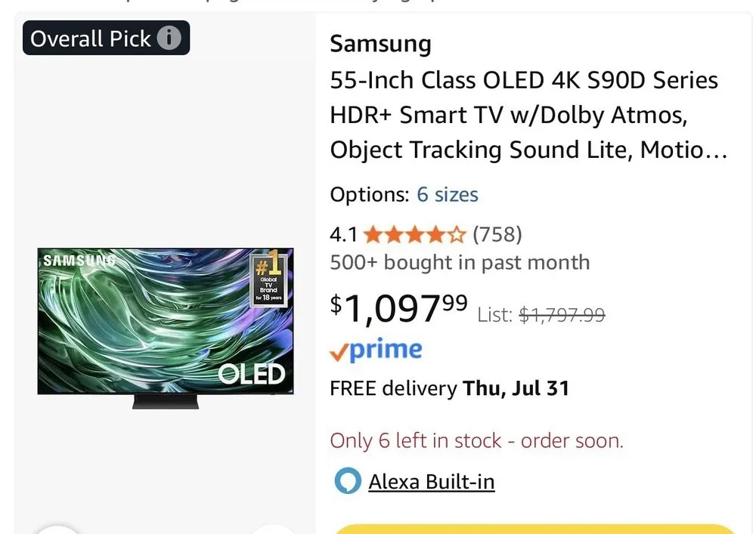Open the 55-Inch Class OLED product title
The image size is (756, 534).
pos(528,115)
